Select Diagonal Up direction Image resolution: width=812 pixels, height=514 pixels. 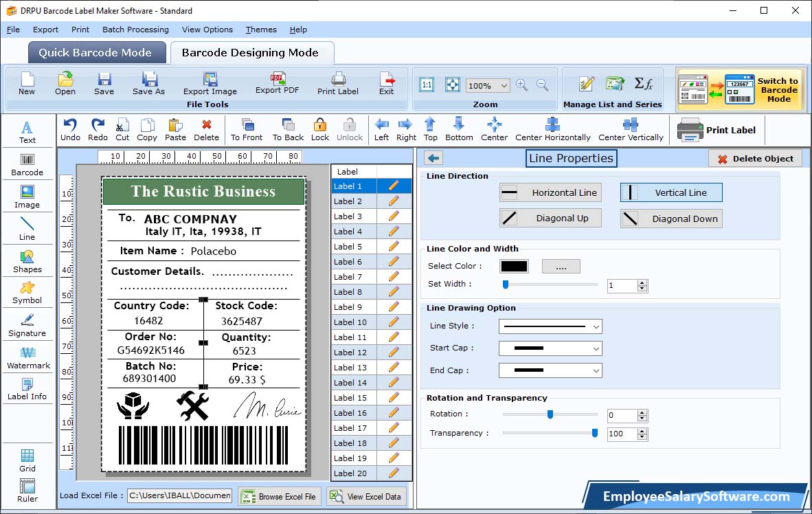550,218
